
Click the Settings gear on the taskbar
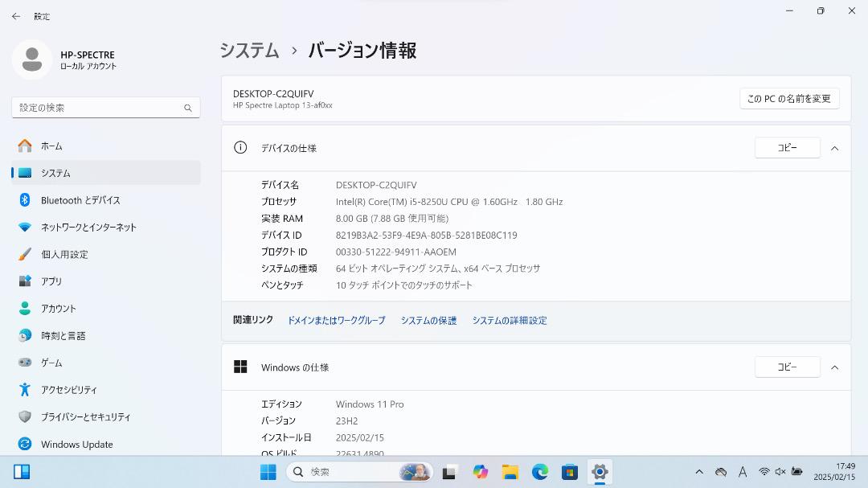(600, 472)
